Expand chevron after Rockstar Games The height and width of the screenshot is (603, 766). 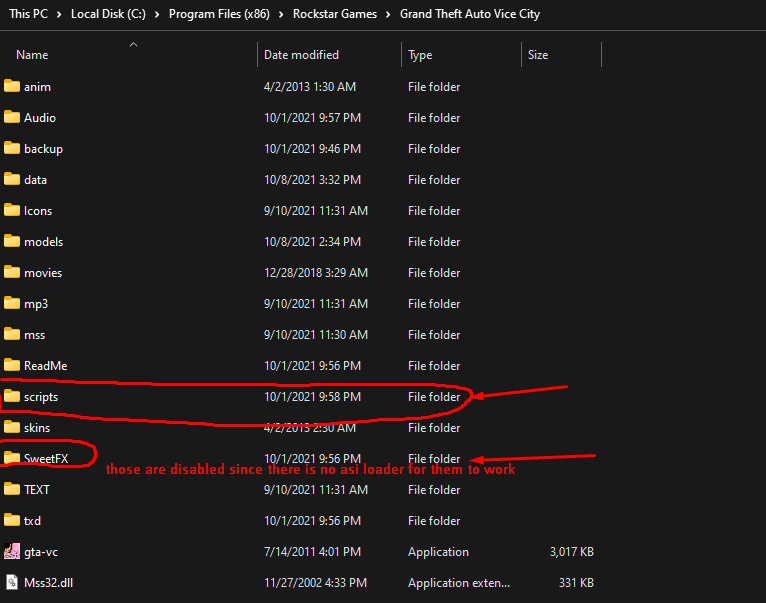388,14
